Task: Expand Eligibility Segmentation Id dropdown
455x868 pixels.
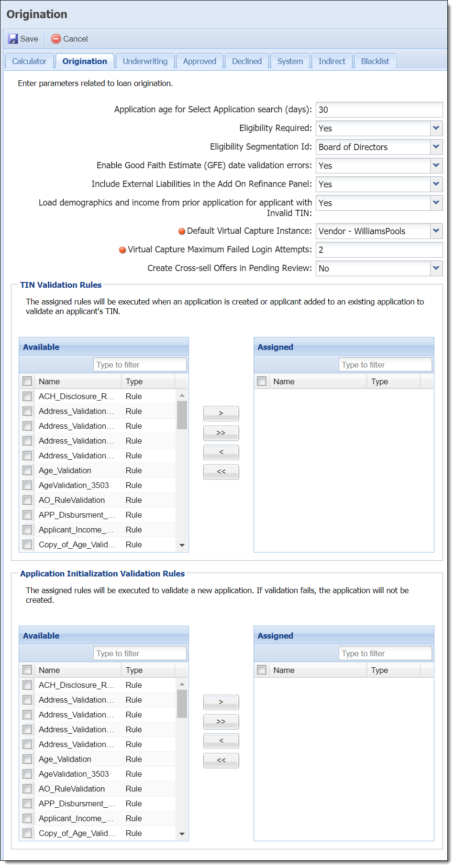Action: click(x=436, y=147)
